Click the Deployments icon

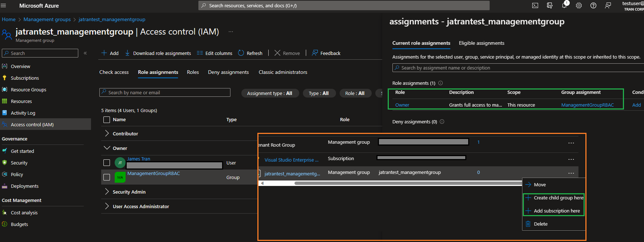pyautogui.click(x=5, y=186)
